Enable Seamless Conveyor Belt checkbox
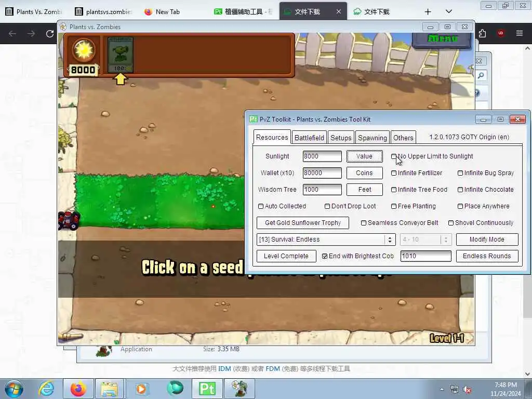 click(x=363, y=223)
